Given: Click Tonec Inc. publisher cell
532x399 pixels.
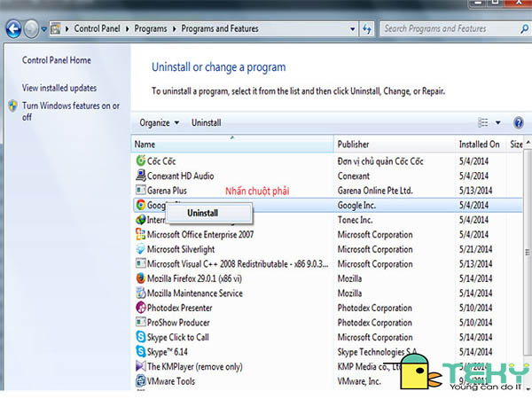Looking at the screenshot, I should (x=355, y=220).
